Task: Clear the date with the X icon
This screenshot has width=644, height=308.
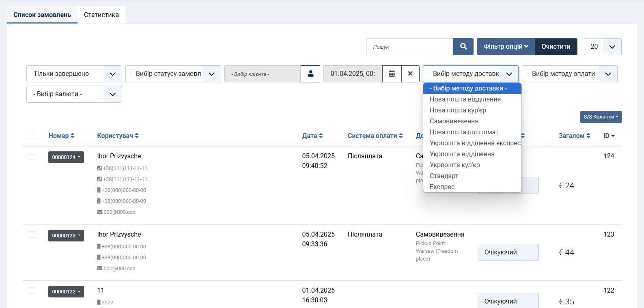Action: coord(410,74)
